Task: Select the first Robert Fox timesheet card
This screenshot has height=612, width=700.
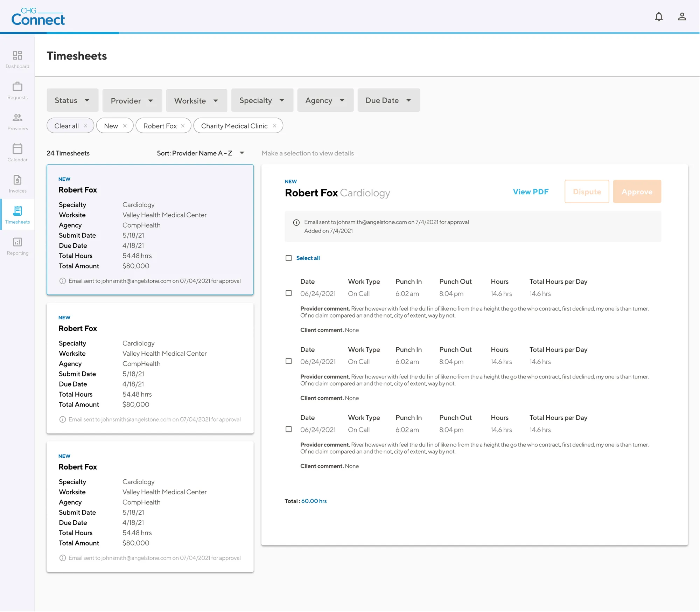Action: pyautogui.click(x=150, y=230)
